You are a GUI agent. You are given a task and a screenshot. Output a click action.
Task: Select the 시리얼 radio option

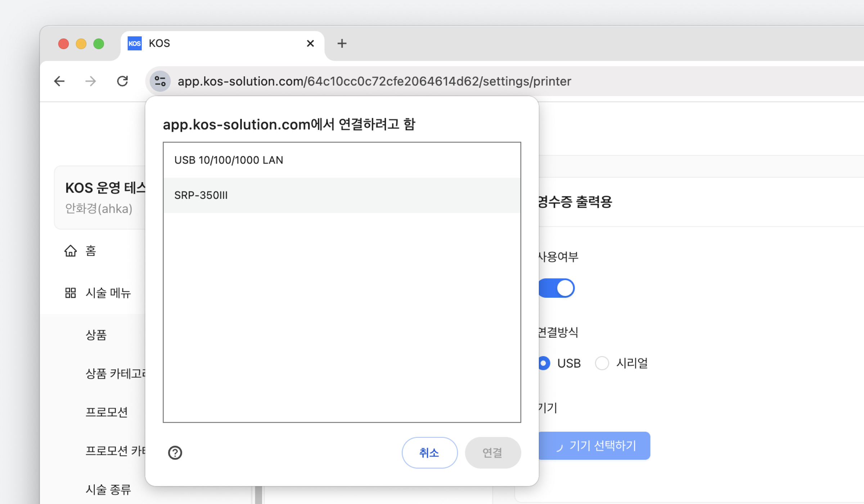point(602,363)
